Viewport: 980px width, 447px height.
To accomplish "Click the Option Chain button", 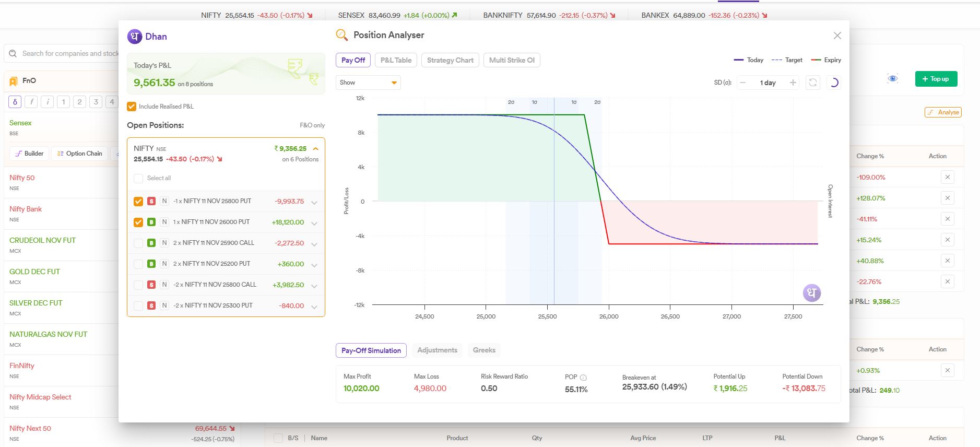I will pyautogui.click(x=79, y=154).
